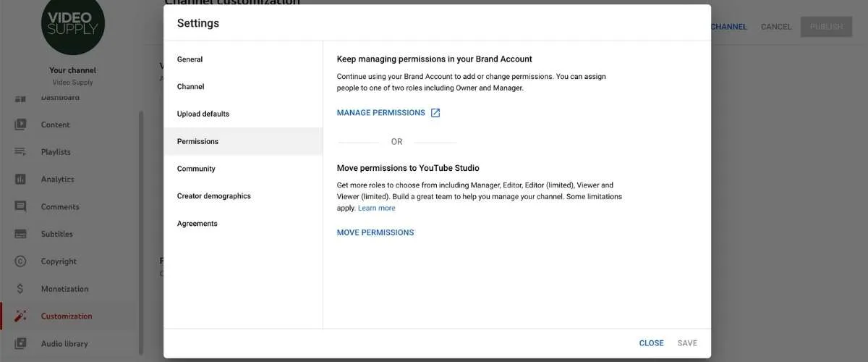The height and width of the screenshot is (362, 868).
Task: Click the Dashboard icon in sidebar
Action: pos(20,98)
